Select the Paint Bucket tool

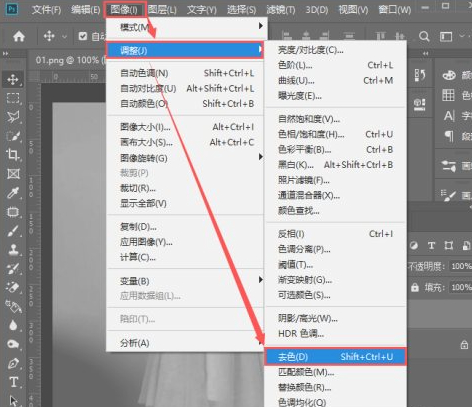point(13,306)
